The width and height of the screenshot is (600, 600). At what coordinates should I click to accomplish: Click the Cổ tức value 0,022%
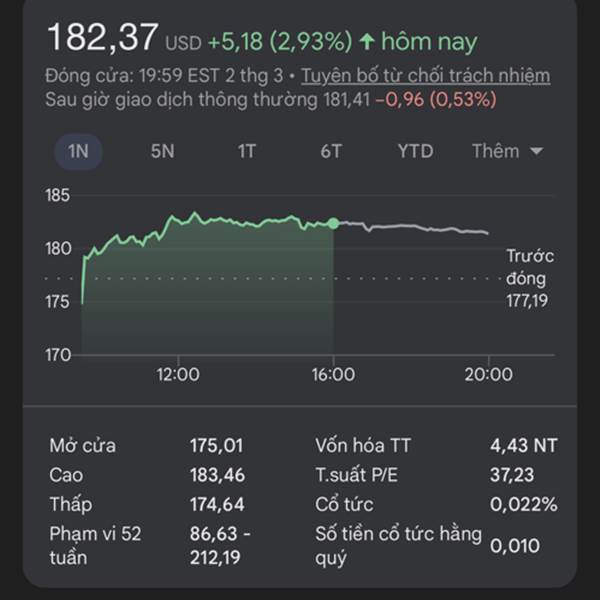click(523, 504)
